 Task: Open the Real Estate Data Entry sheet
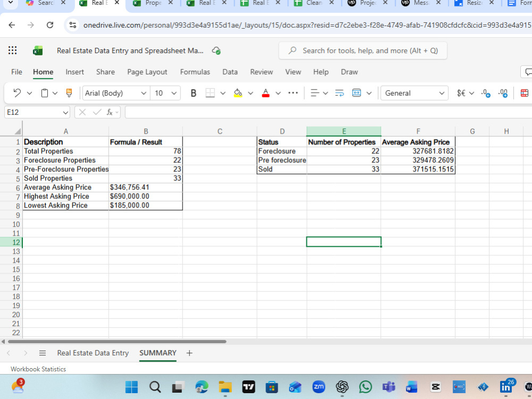93,353
